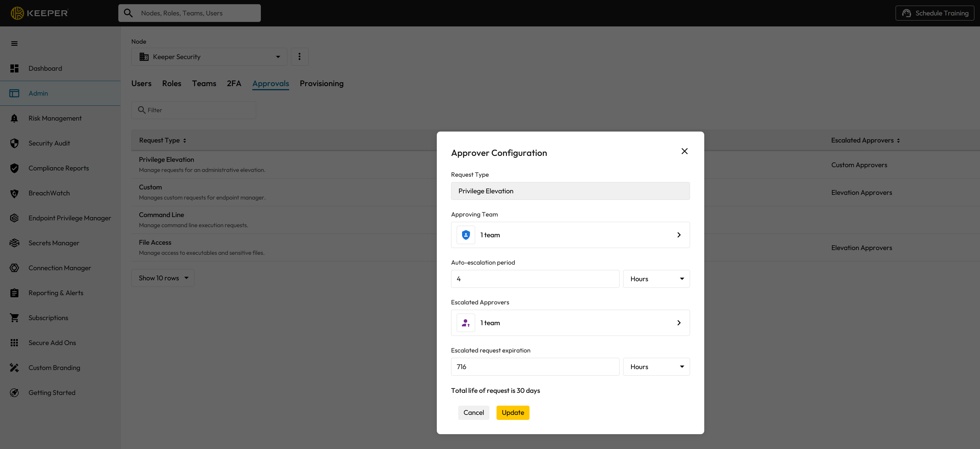Open Connection Manager from sidebar
The width and height of the screenshot is (980, 449).
(59, 268)
